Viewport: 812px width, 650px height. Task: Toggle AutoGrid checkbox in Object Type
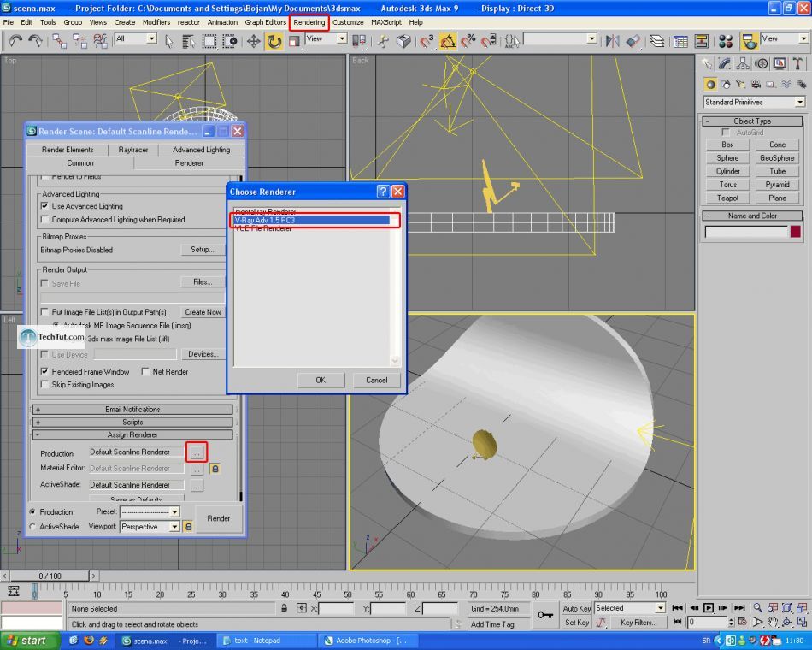click(x=726, y=133)
